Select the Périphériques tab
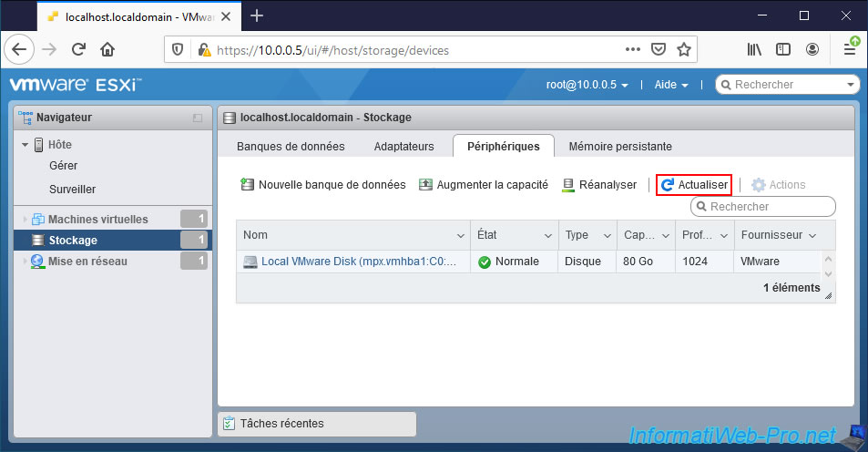This screenshot has height=452, width=868. click(503, 146)
